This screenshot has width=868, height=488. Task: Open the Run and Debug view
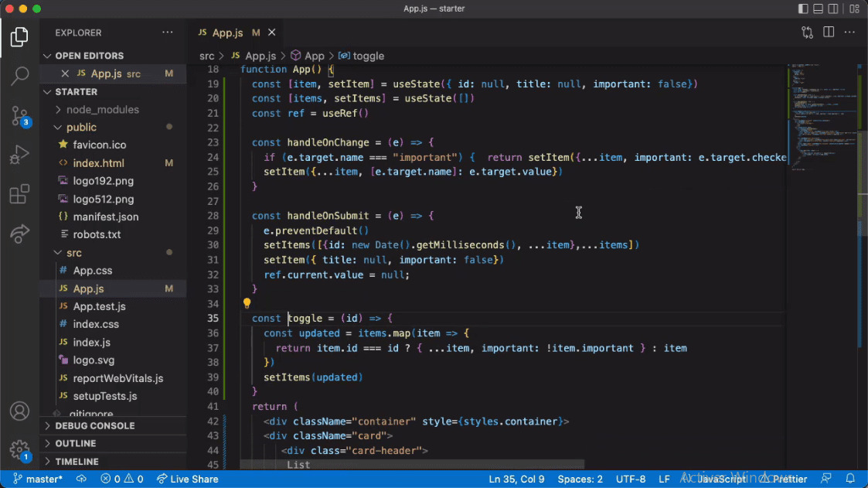(x=19, y=155)
